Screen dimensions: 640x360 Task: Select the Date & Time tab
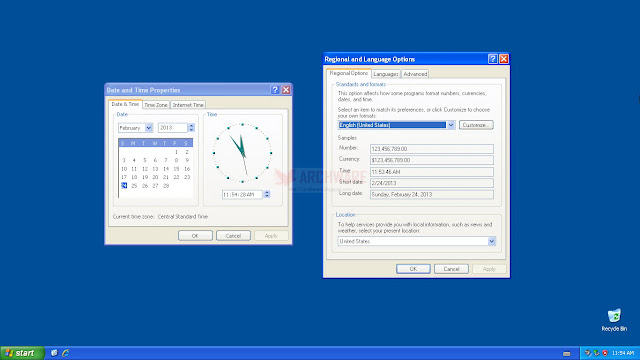pyautogui.click(x=125, y=104)
